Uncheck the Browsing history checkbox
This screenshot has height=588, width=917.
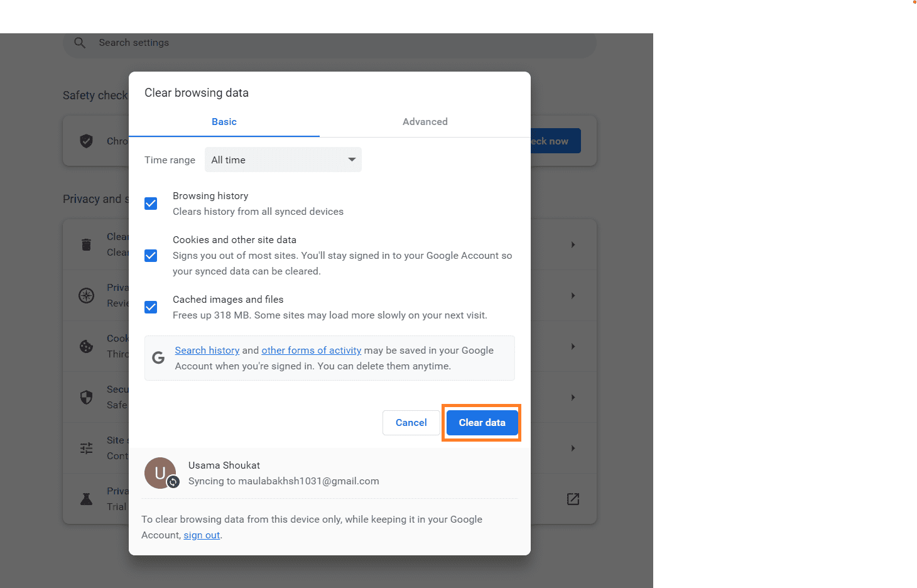coord(151,203)
